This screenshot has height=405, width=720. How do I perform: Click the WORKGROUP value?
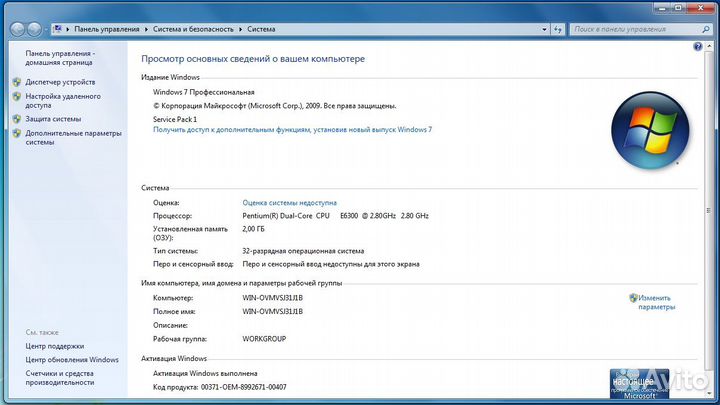pyautogui.click(x=264, y=339)
